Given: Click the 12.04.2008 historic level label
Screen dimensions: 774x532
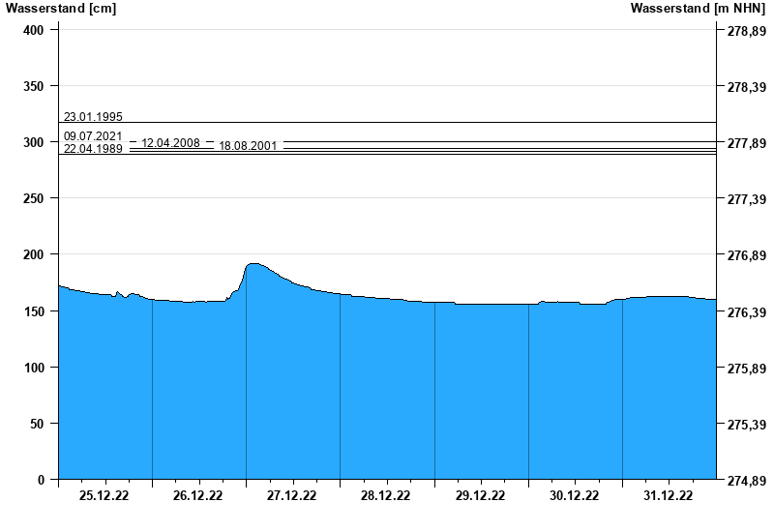Looking at the screenshot, I should click(170, 143).
